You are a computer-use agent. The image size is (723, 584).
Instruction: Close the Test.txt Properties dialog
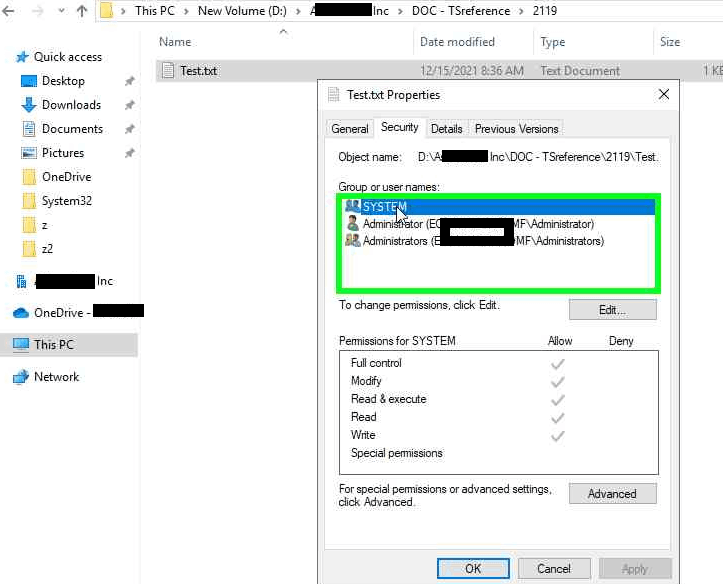click(664, 94)
